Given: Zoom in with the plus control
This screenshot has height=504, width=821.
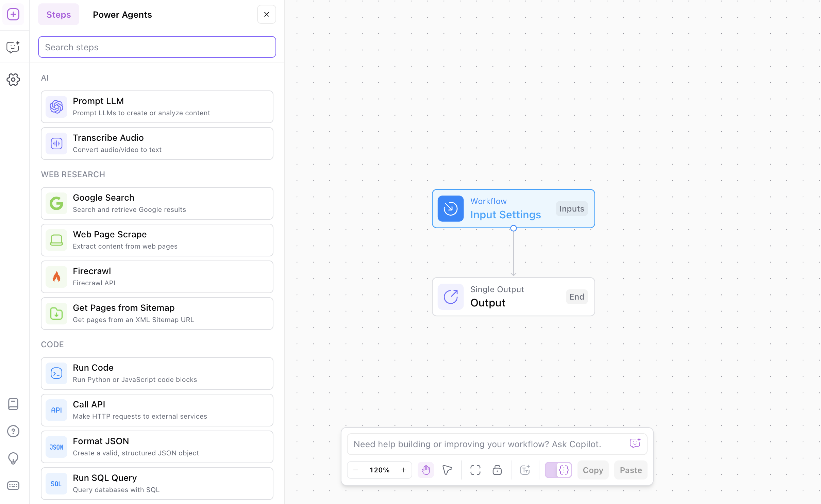Looking at the screenshot, I should pyautogui.click(x=403, y=470).
